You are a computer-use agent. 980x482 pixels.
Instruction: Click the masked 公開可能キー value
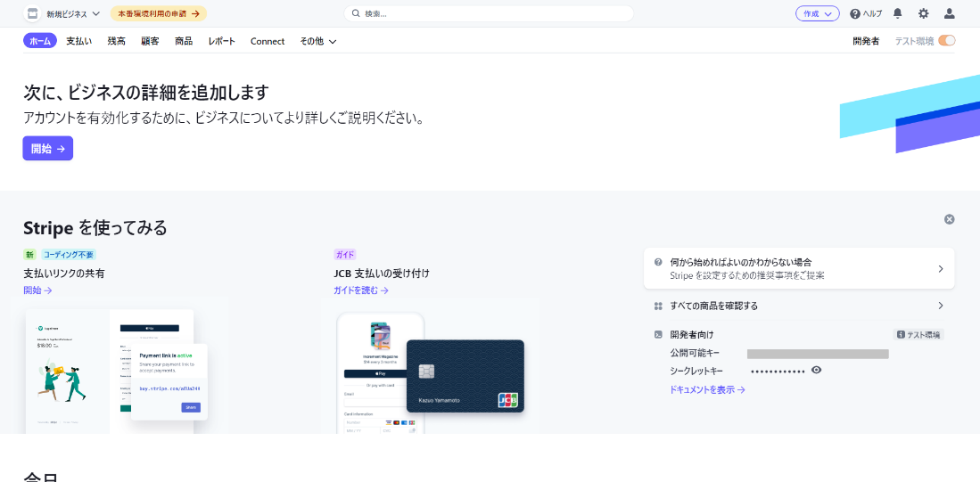click(x=818, y=354)
